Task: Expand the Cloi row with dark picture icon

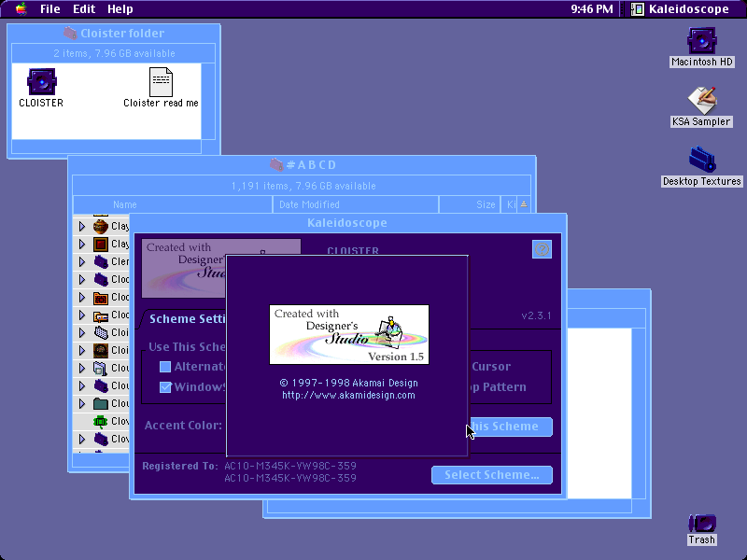Action: tap(82, 351)
